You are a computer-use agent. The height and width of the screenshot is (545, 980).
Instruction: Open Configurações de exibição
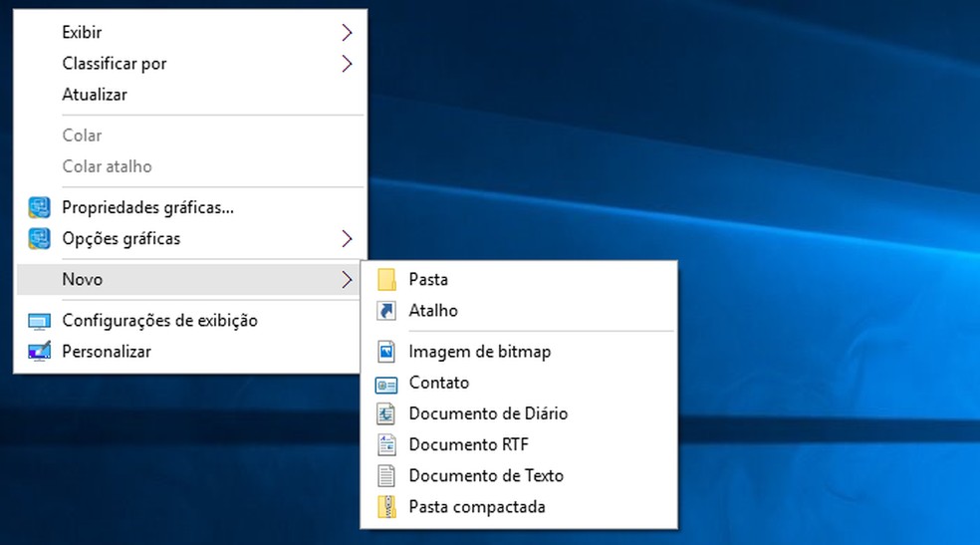(190, 321)
